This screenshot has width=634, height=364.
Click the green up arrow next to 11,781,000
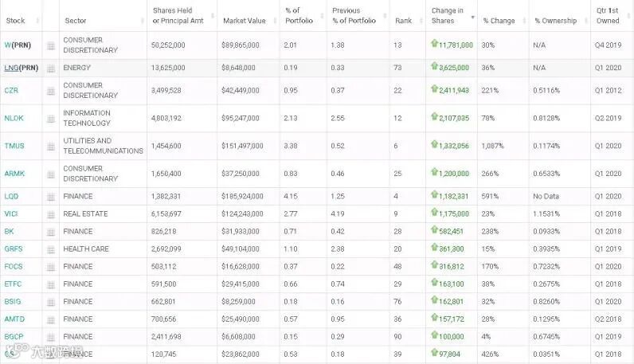(x=435, y=43)
